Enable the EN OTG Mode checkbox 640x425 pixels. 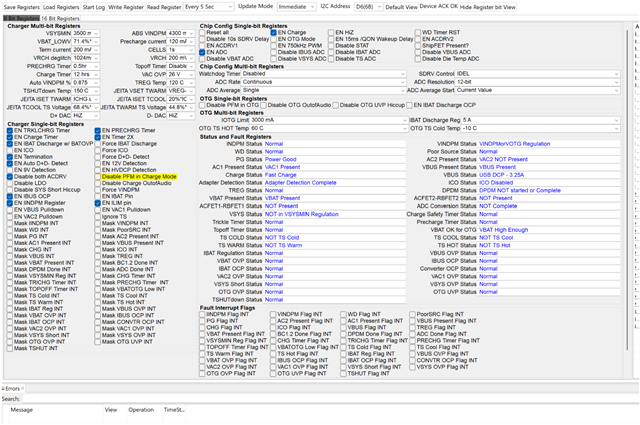[x=273, y=39]
